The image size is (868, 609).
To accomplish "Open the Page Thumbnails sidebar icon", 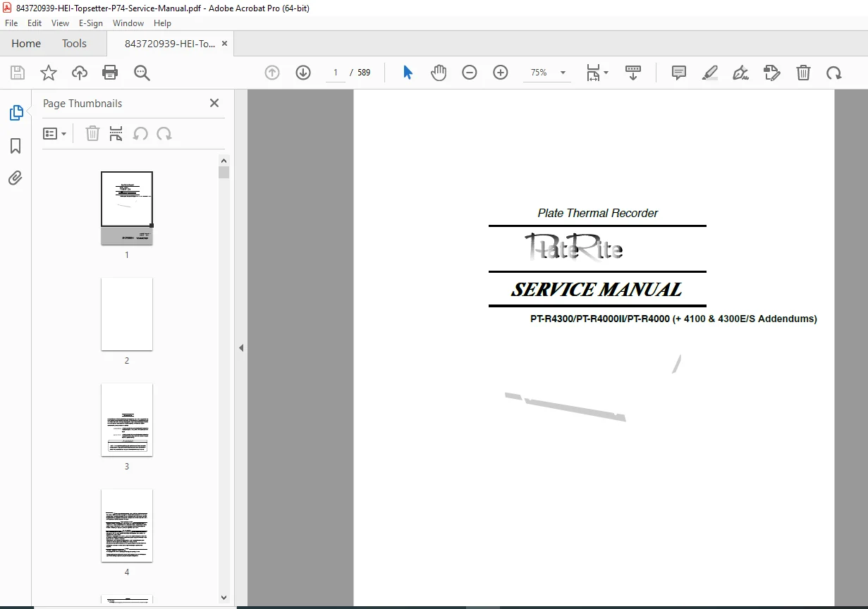I will pyautogui.click(x=16, y=113).
